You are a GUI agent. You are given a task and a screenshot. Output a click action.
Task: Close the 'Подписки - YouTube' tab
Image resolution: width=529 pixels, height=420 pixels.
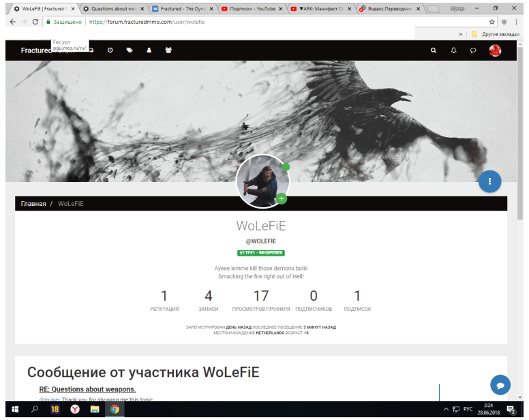[280, 9]
